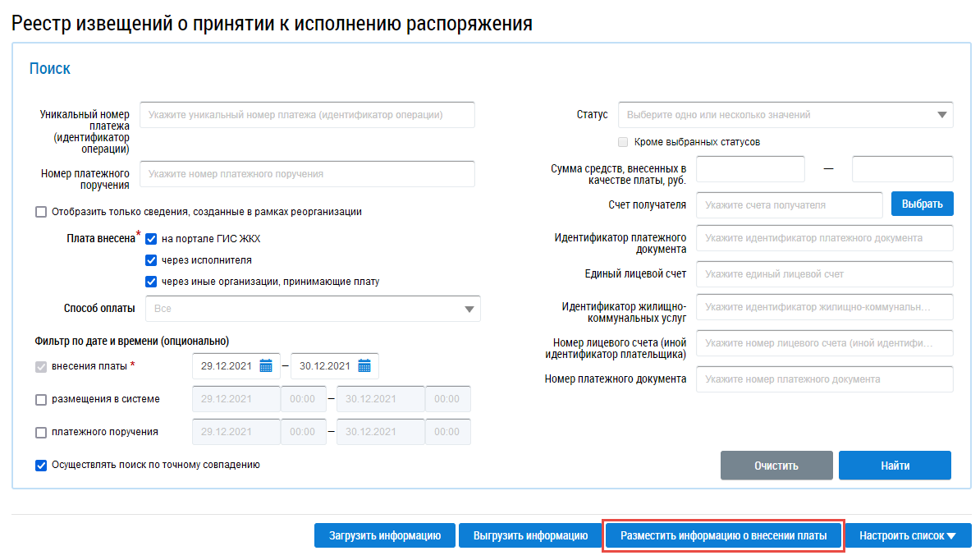980x560 pixels.
Task: Uncheck 'через исполнителя' checkbox
Action: tap(151, 260)
